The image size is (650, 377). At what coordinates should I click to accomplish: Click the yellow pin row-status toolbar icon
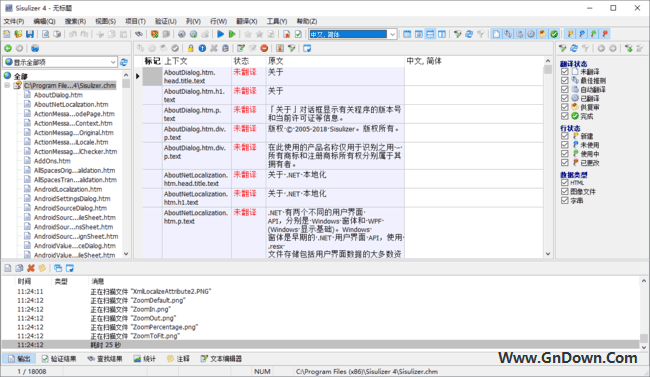pos(570,34)
